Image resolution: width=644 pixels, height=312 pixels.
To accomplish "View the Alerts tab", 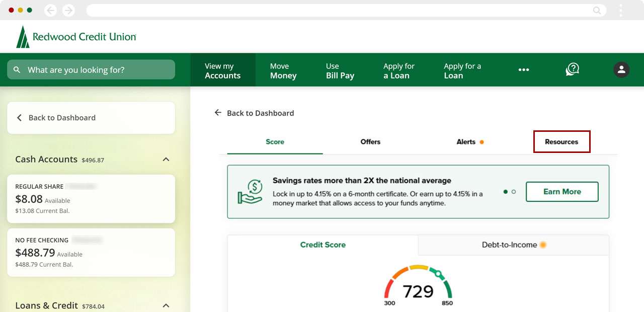I will [466, 142].
